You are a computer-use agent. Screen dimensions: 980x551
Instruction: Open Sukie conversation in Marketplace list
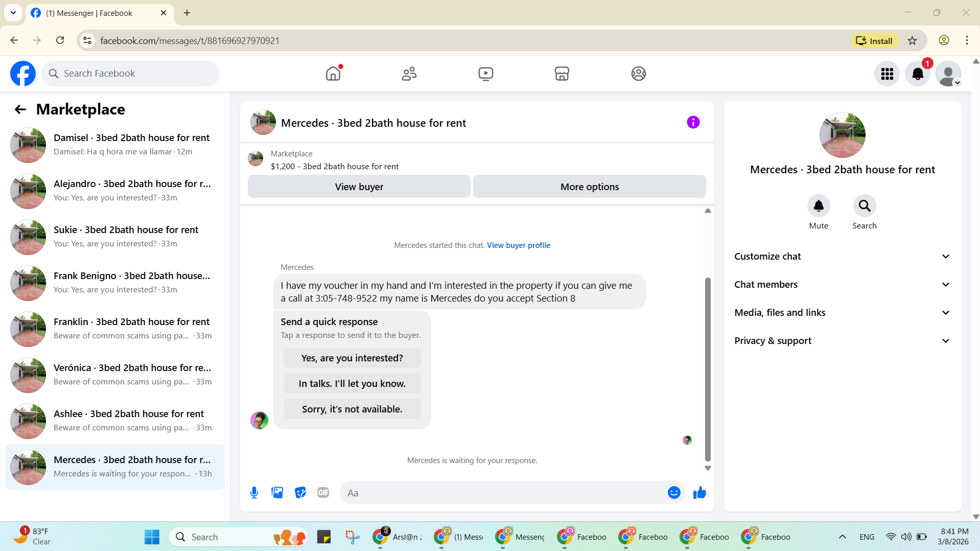tap(115, 237)
